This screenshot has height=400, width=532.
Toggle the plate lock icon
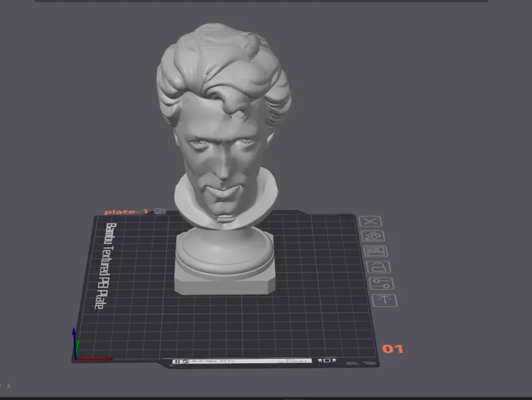378,268
